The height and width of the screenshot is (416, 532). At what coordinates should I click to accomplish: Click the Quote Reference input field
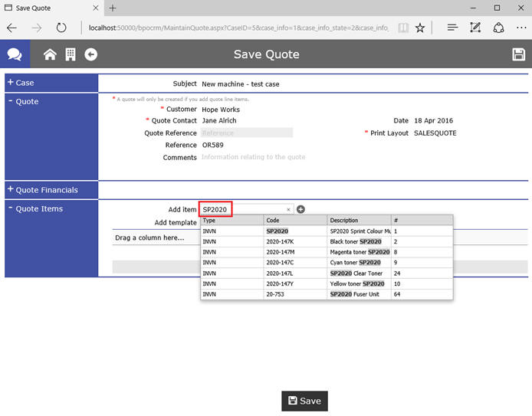click(x=246, y=133)
